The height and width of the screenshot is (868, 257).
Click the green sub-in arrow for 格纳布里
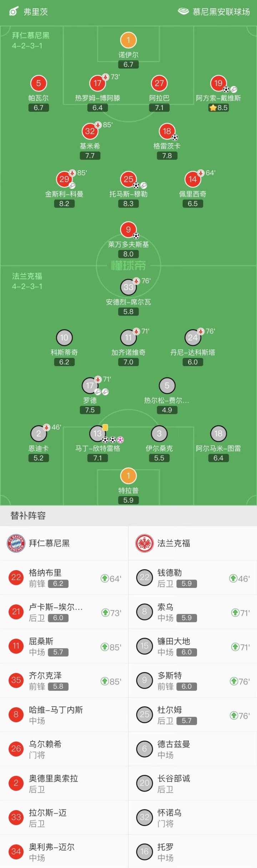[105, 578]
